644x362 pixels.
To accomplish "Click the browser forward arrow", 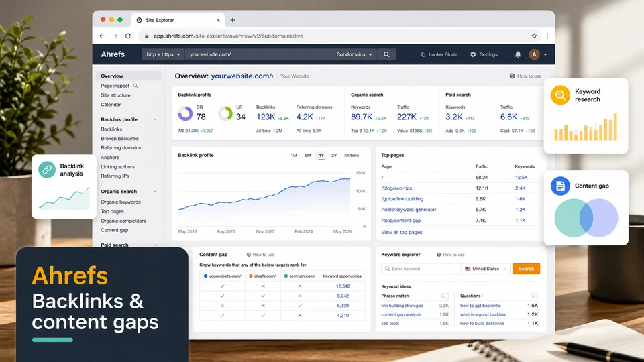I will tap(115, 36).
